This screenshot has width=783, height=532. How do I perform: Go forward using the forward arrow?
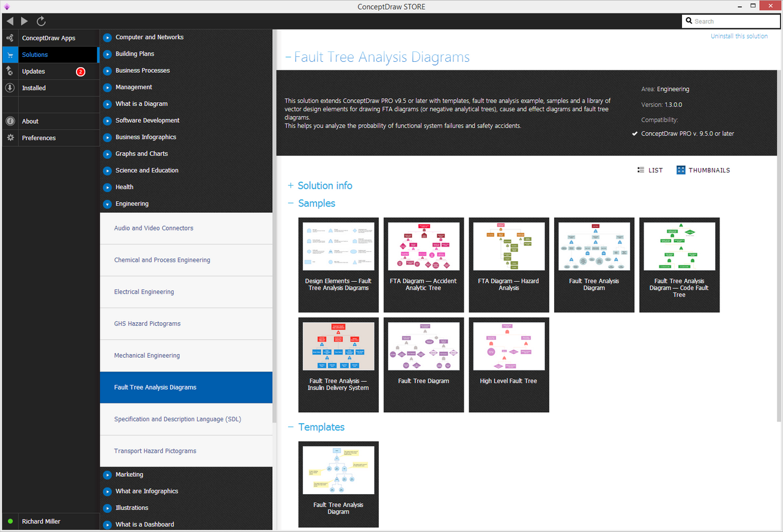tap(24, 21)
